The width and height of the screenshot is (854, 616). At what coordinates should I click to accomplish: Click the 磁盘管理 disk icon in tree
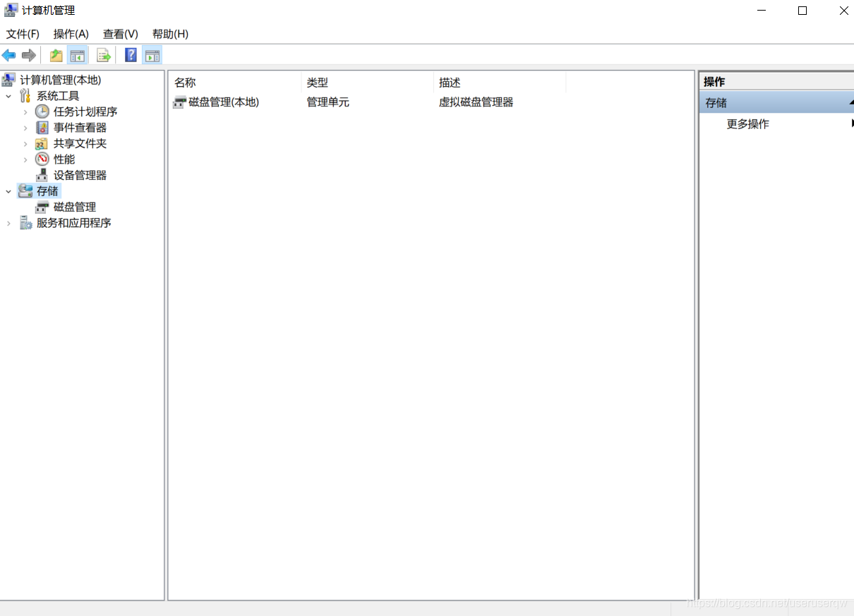[x=42, y=207]
